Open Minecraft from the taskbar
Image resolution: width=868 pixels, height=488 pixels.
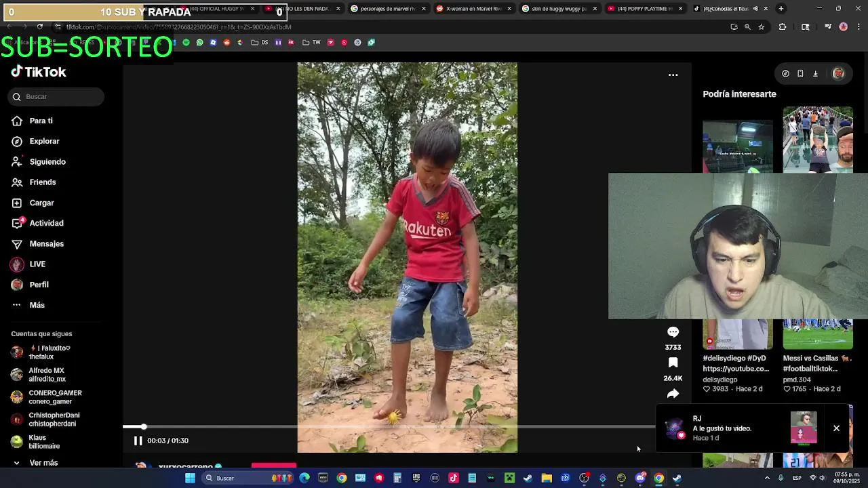click(x=509, y=478)
